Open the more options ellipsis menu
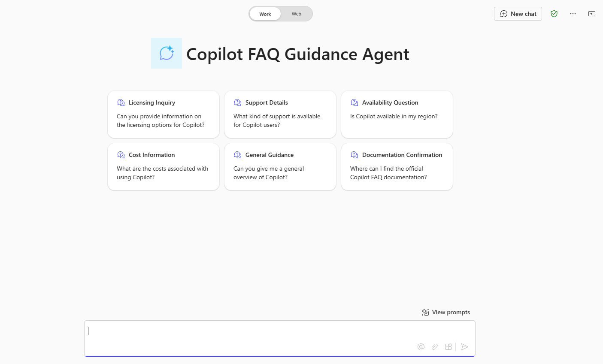The width and height of the screenshot is (603, 364). tap(573, 14)
